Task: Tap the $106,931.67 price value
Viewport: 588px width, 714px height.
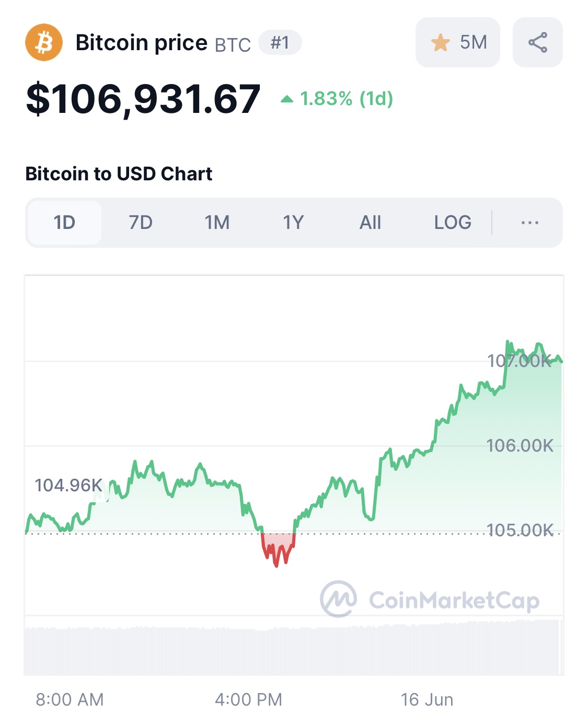Action: [x=143, y=99]
